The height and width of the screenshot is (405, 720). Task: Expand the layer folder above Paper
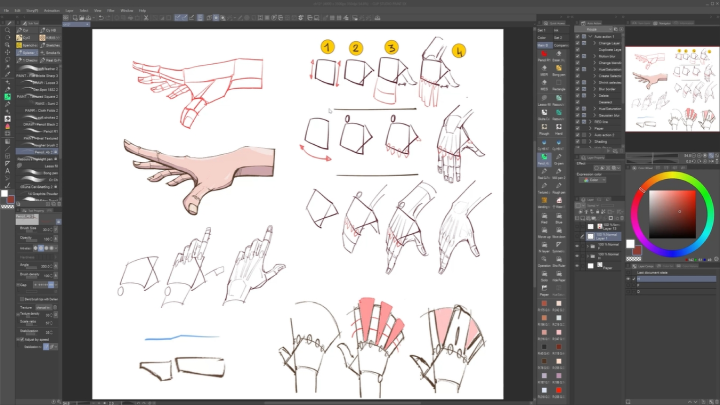[588, 256]
